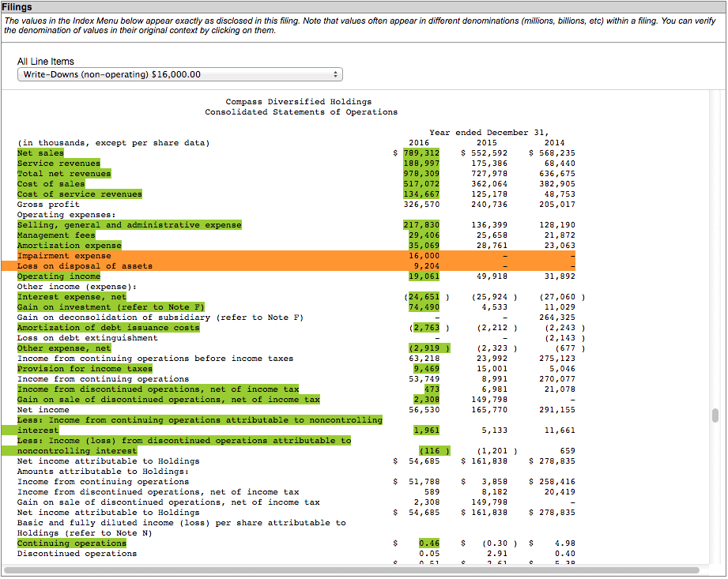
Task: Click the pre-tax income value 63,218
Action: click(x=424, y=359)
